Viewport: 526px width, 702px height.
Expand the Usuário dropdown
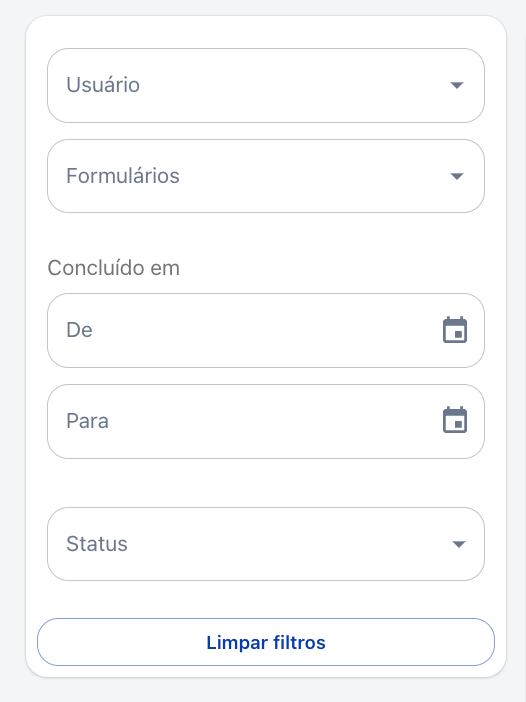266,86
